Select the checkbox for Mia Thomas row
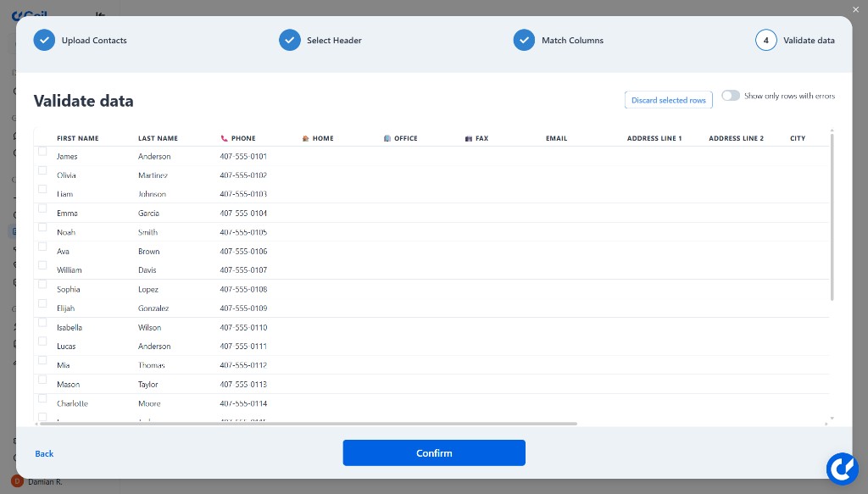 [x=42, y=360]
